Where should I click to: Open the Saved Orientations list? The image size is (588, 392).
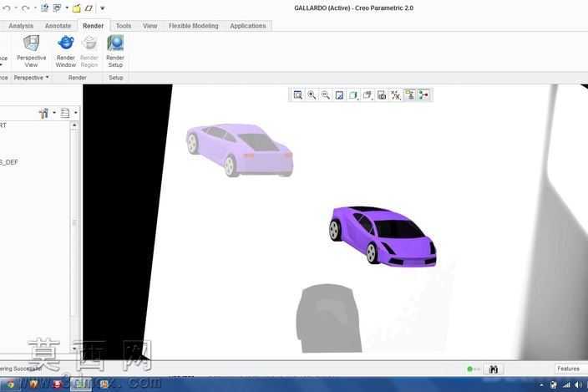pos(367,95)
